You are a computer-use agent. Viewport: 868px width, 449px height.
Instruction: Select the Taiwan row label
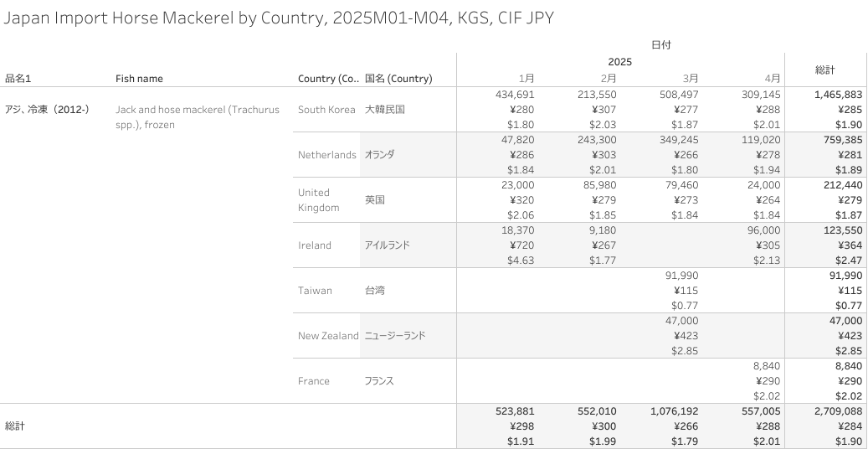315,291
